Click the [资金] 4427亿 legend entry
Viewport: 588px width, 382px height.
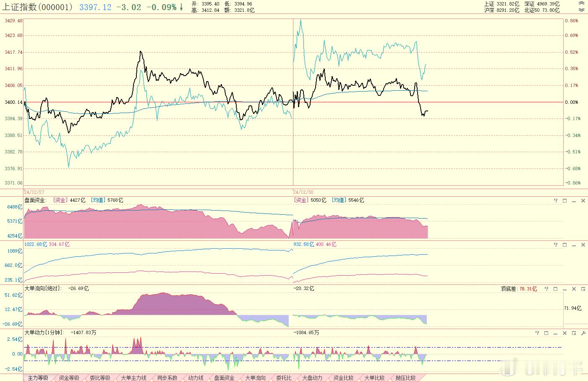pos(69,200)
